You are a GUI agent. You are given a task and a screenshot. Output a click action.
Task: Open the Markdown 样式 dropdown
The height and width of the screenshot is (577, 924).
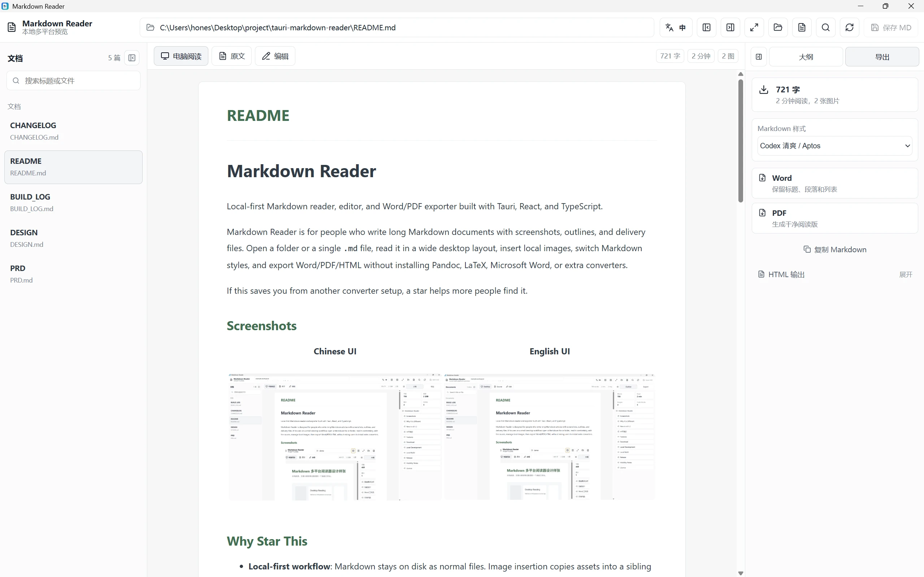[x=835, y=146]
